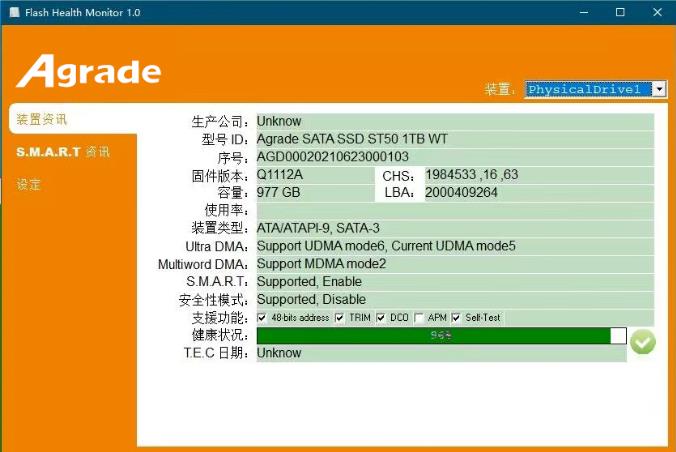This screenshot has height=452, width=676.
Task: Toggle the Self-Test checkbox
Action: [x=457, y=318]
